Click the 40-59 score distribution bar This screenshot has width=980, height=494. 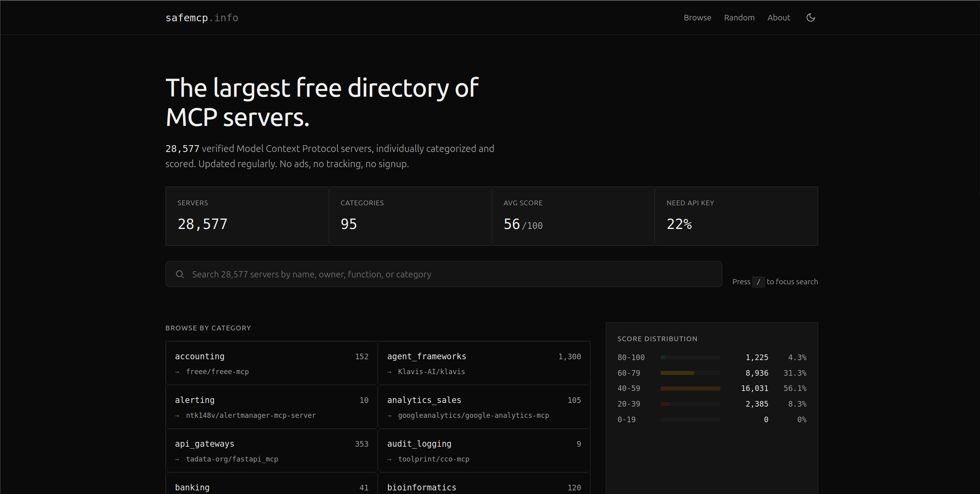click(690, 388)
